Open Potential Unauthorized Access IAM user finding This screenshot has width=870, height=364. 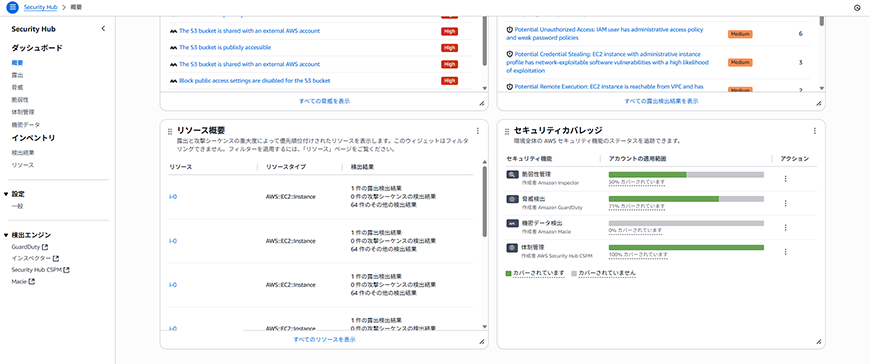(606, 34)
